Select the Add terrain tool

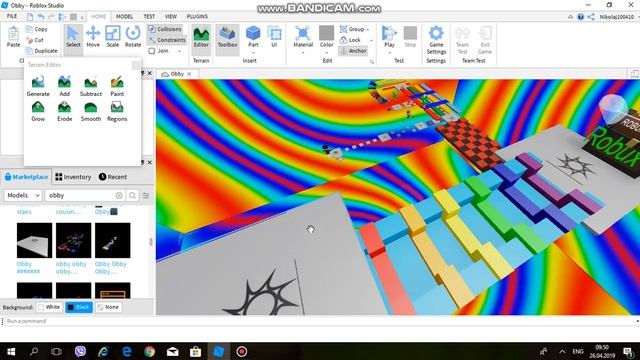pos(64,86)
